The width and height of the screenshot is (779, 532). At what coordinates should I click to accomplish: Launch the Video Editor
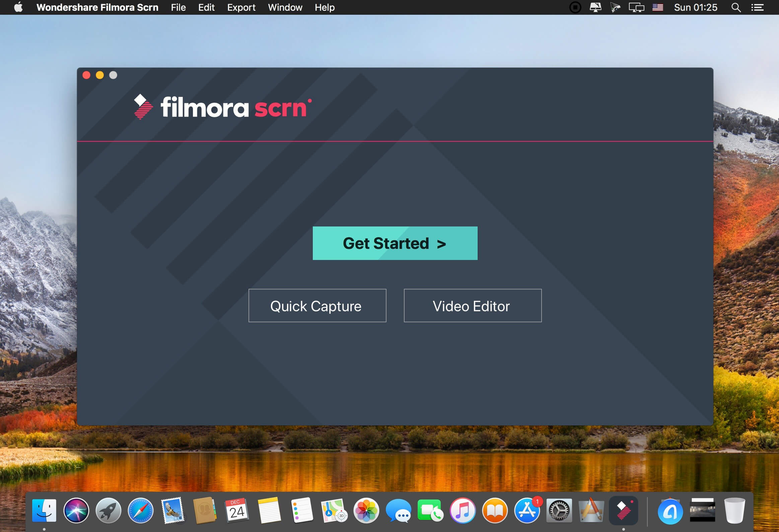coord(473,306)
